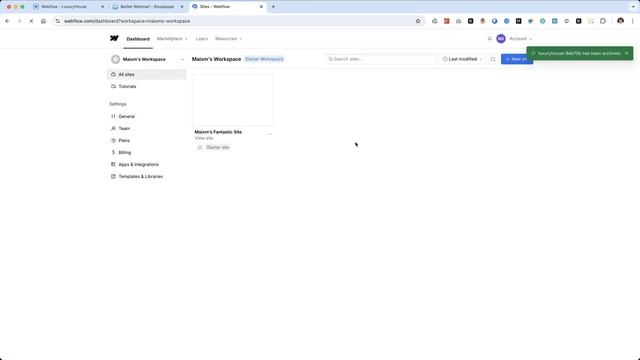Open the Dashboard tab in top navigation

138,39
